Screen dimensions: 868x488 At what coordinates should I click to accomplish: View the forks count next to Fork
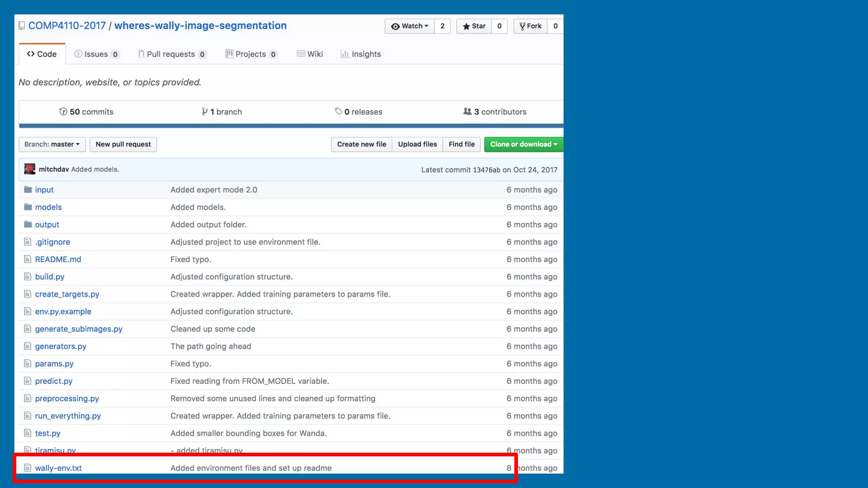click(x=555, y=26)
